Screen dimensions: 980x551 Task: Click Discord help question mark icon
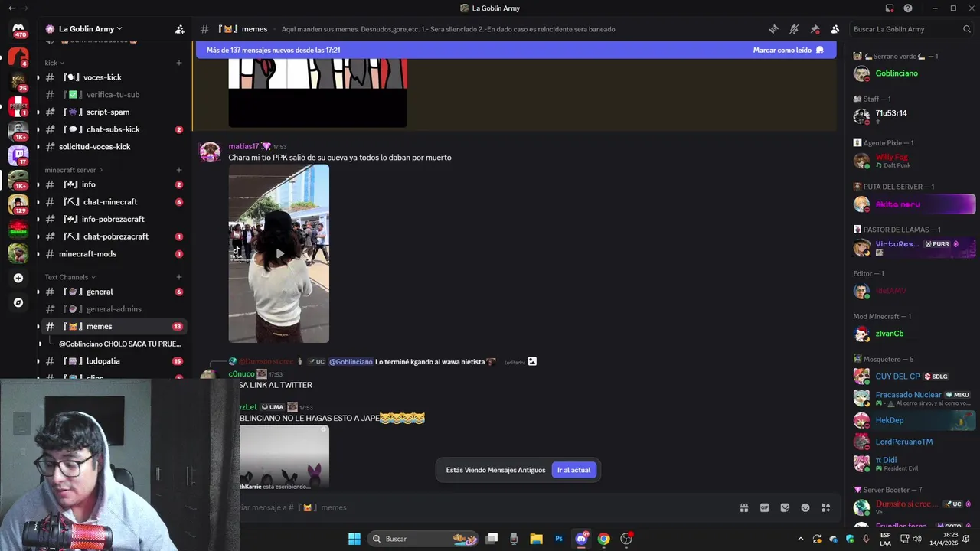pos(908,8)
